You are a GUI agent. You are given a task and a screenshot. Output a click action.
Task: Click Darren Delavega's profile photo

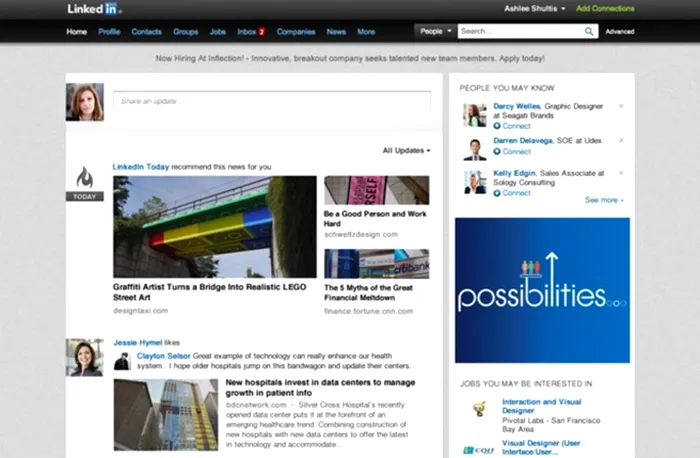(x=475, y=150)
